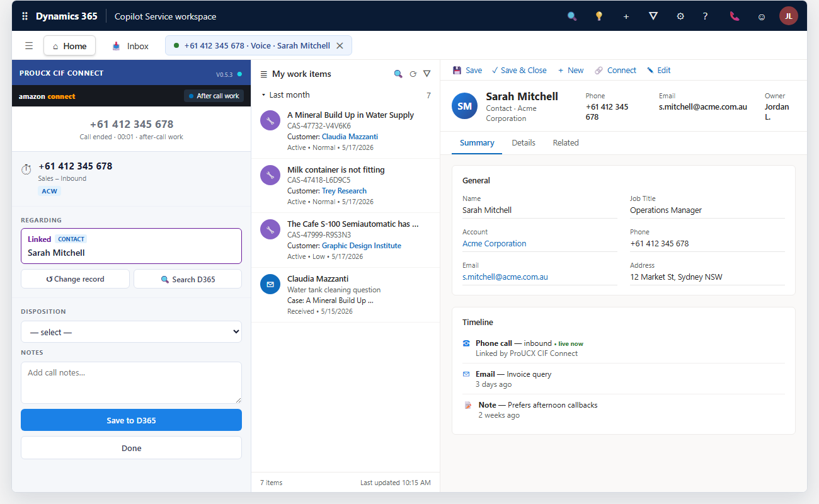Open the Disposition select dropdown
This screenshot has height=504, width=819.
point(131,332)
